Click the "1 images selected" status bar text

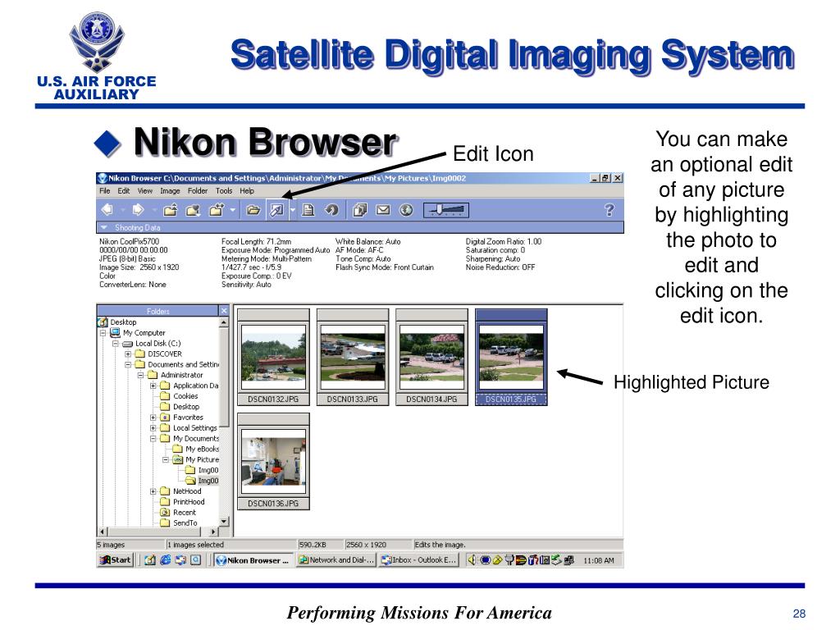(195, 545)
